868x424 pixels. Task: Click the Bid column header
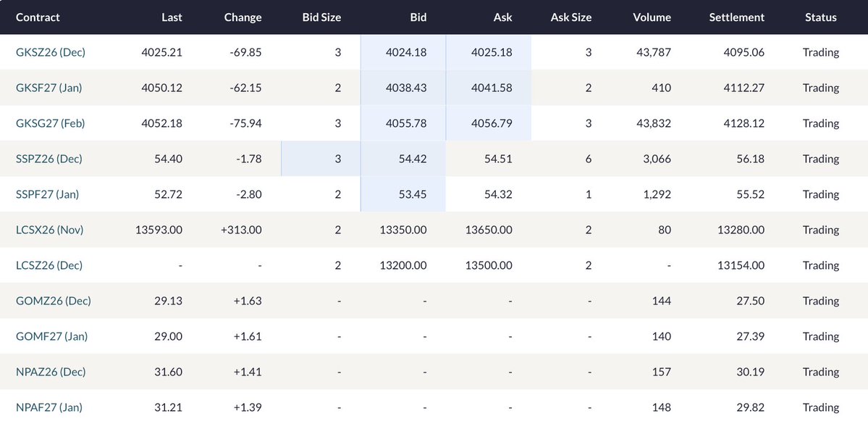[x=418, y=17]
